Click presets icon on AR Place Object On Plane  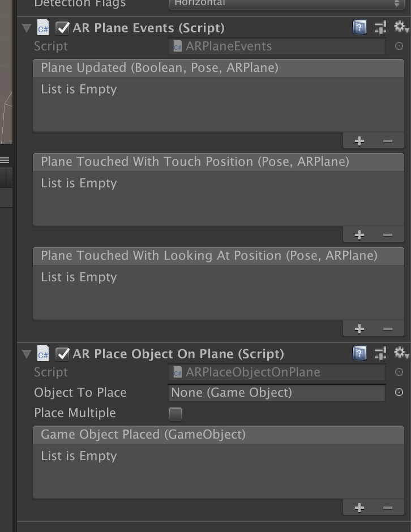tap(380, 354)
